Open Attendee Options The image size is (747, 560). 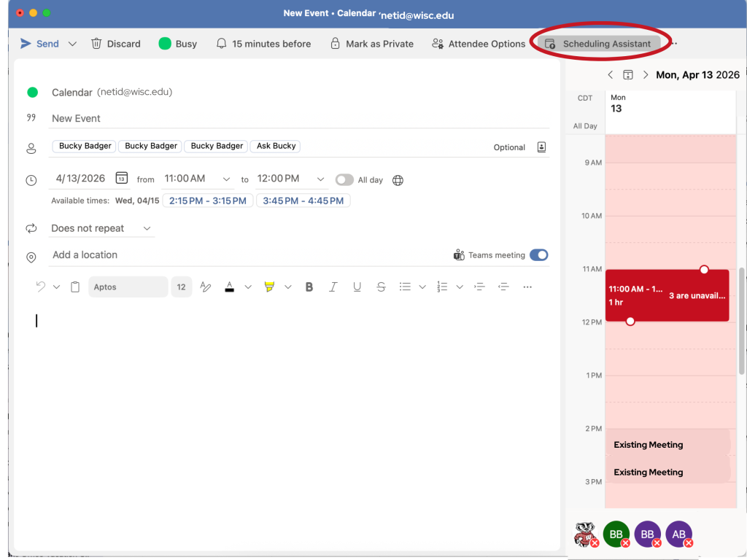tap(479, 44)
